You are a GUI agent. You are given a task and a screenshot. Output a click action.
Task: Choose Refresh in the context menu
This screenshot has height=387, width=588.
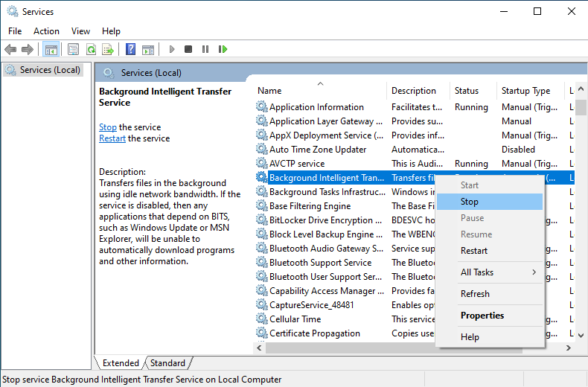pyautogui.click(x=490, y=294)
